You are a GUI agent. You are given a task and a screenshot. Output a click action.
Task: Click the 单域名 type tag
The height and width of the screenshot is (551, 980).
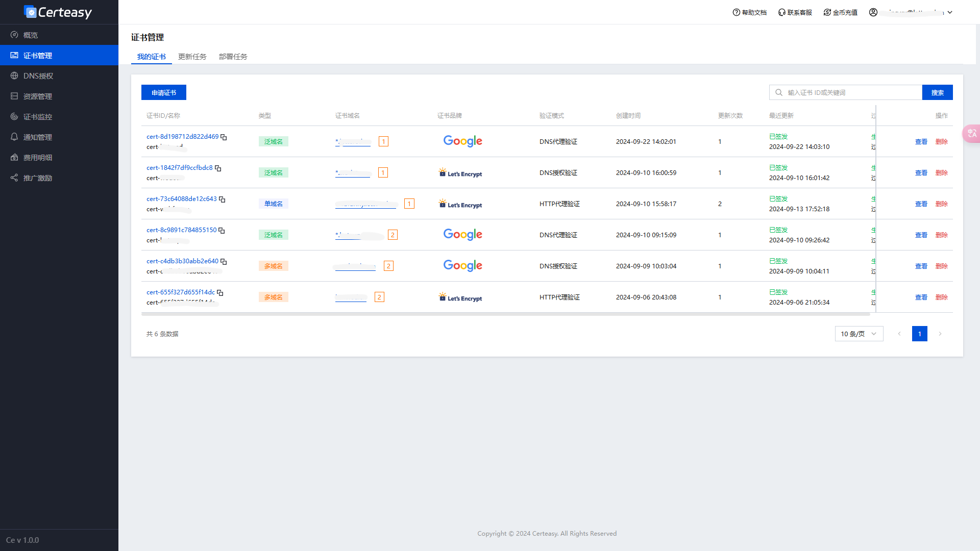coord(274,204)
